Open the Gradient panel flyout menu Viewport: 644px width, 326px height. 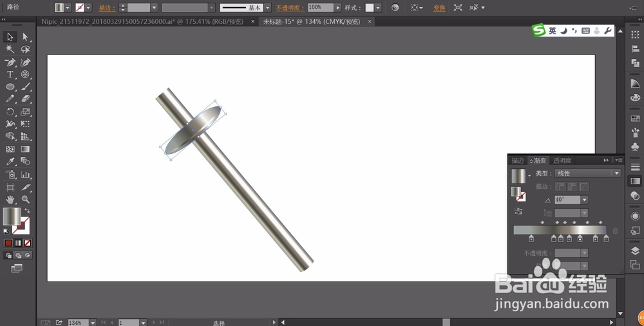pos(618,160)
